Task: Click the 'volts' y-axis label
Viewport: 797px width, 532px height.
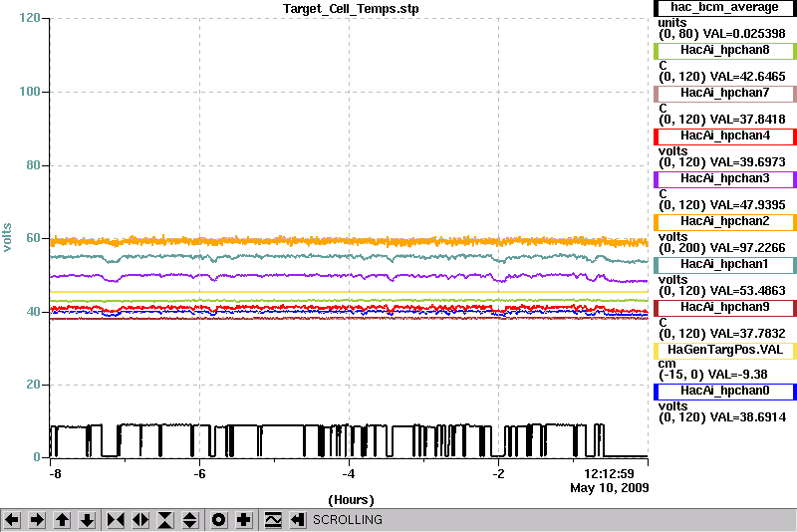Action: pos(7,238)
